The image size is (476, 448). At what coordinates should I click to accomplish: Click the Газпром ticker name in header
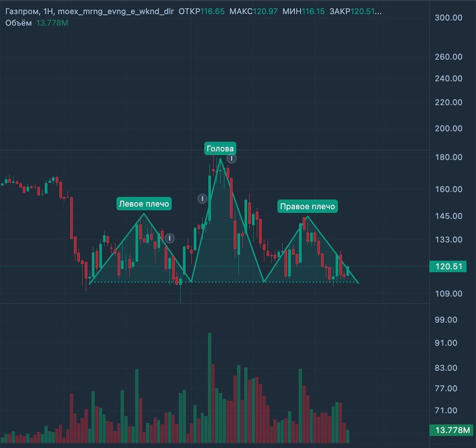(x=22, y=12)
